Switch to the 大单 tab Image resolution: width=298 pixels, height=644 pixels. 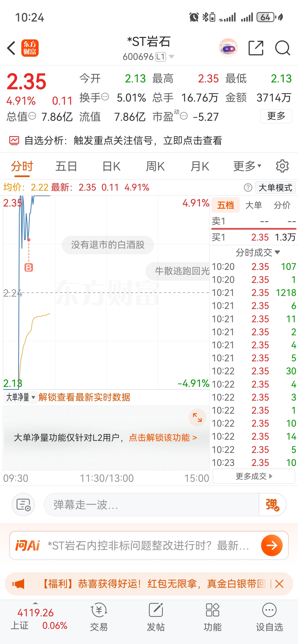[x=254, y=205]
